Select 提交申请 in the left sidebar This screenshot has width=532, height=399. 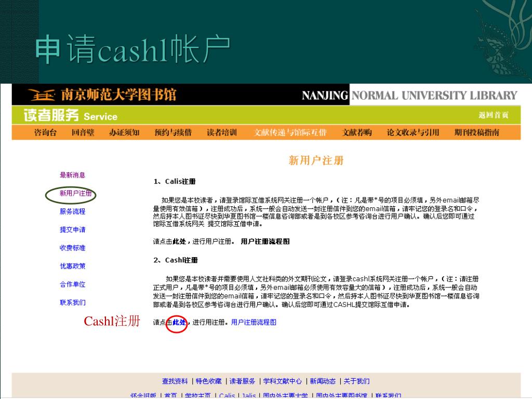[72, 230]
